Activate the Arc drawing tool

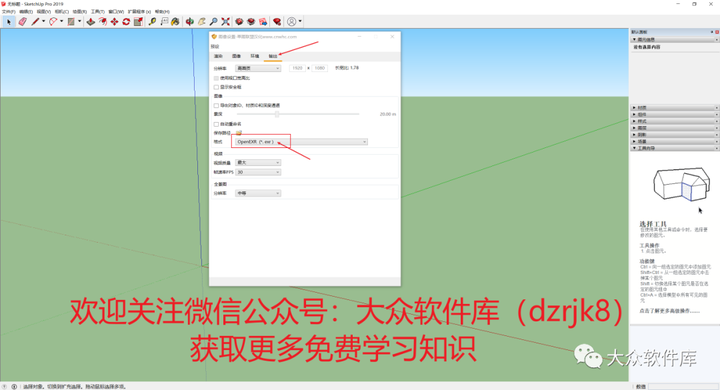coord(53,22)
